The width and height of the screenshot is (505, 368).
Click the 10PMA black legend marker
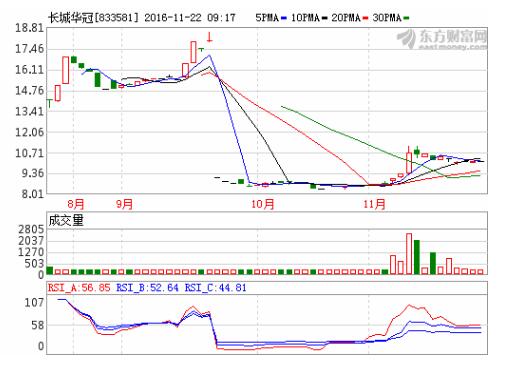pos(325,18)
